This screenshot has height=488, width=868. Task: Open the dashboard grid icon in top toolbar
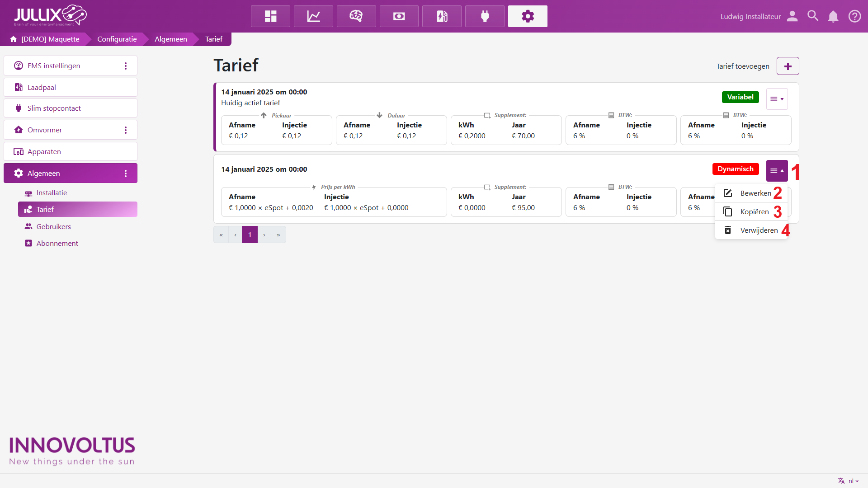click(x=270, y=16)
